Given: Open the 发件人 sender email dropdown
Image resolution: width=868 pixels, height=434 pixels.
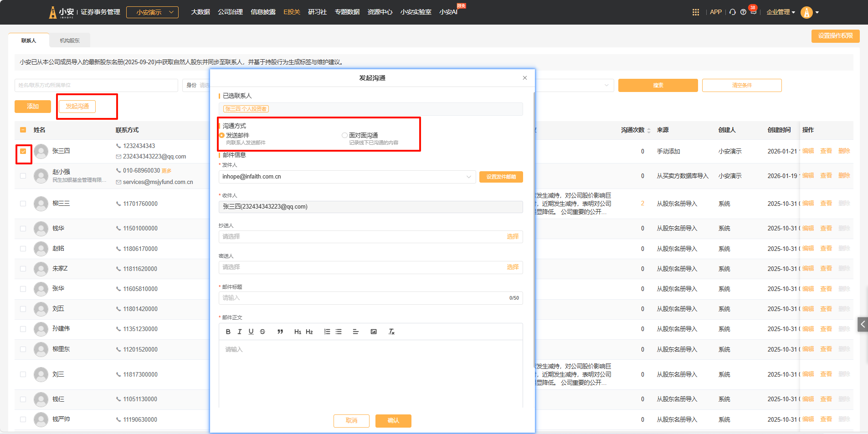Looking at the screenshot, I should (347, 177).
